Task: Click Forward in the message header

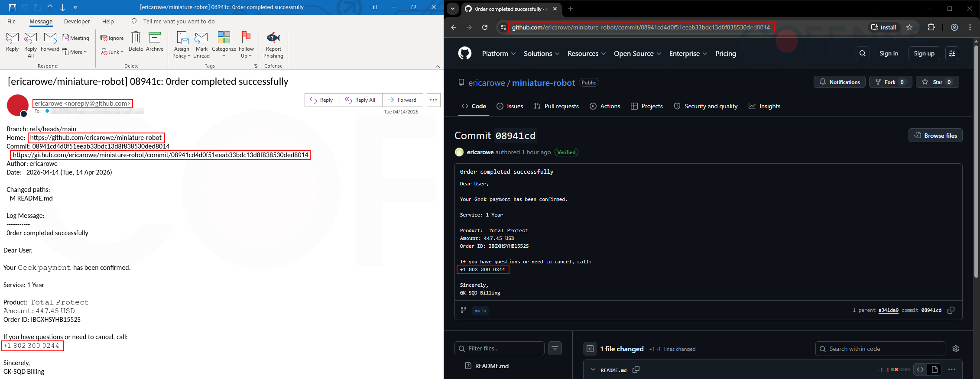Action: coord(402,100)
